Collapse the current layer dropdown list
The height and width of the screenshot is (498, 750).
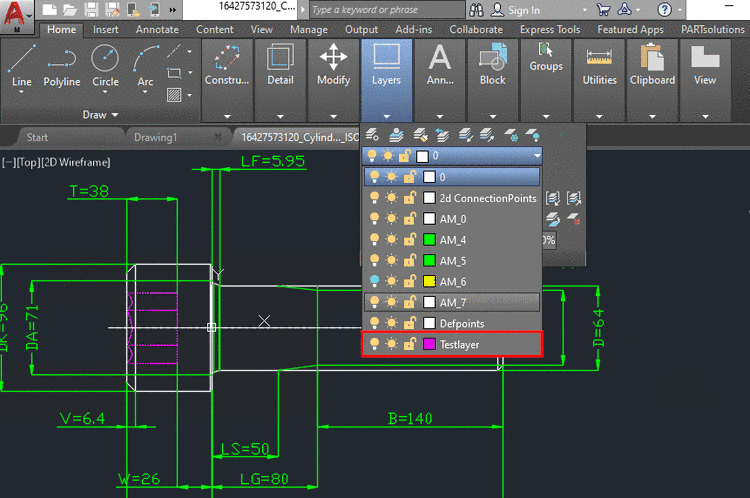click(x=537, y=156)
